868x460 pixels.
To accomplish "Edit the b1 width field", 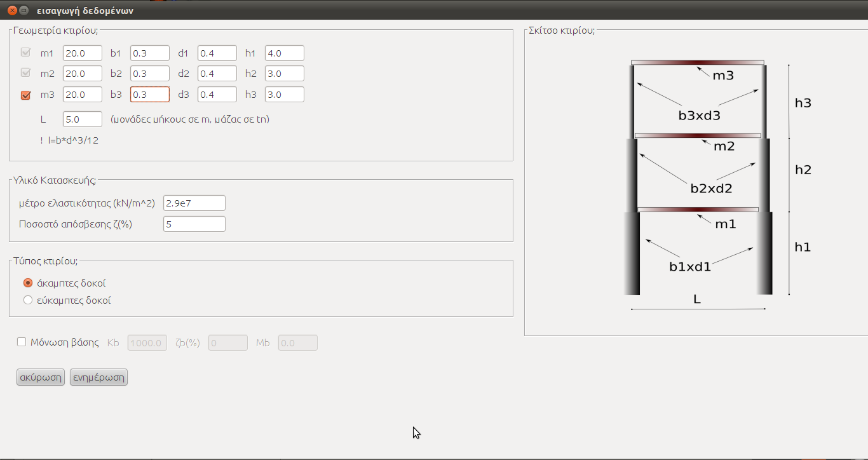I will pyautogui.click(x=150, y=53).
